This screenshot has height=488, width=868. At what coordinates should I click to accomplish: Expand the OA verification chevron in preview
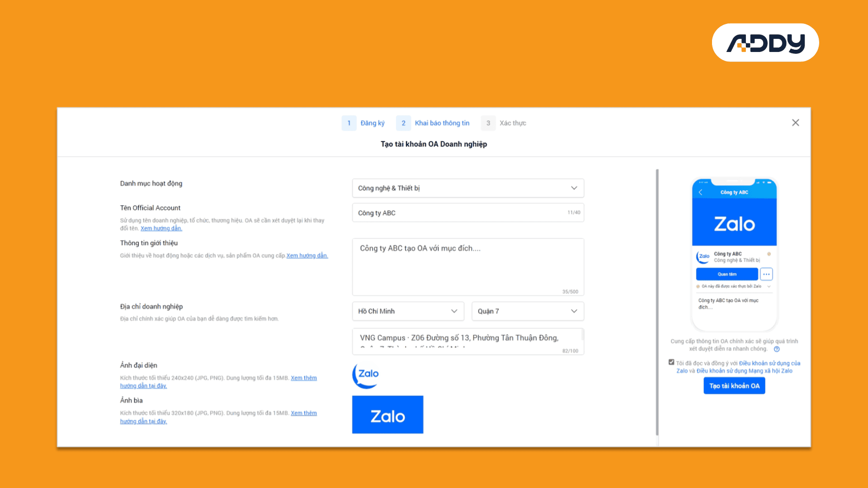click(769, 286)
